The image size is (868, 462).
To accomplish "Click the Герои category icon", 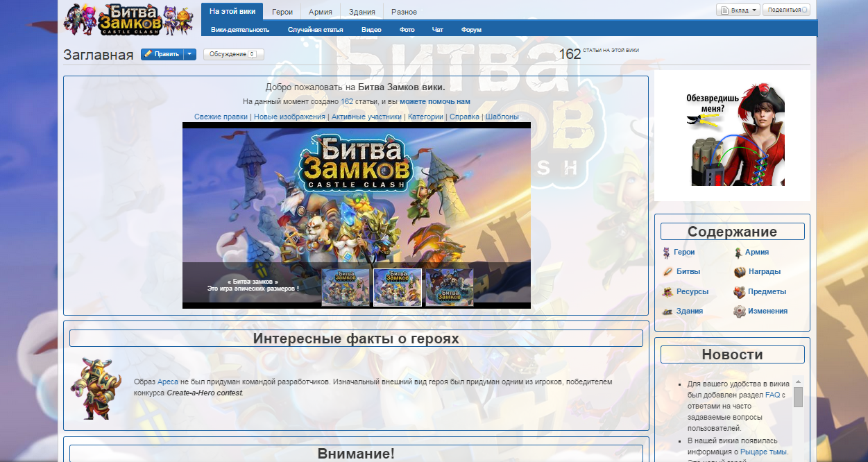I will pos(667,253).
